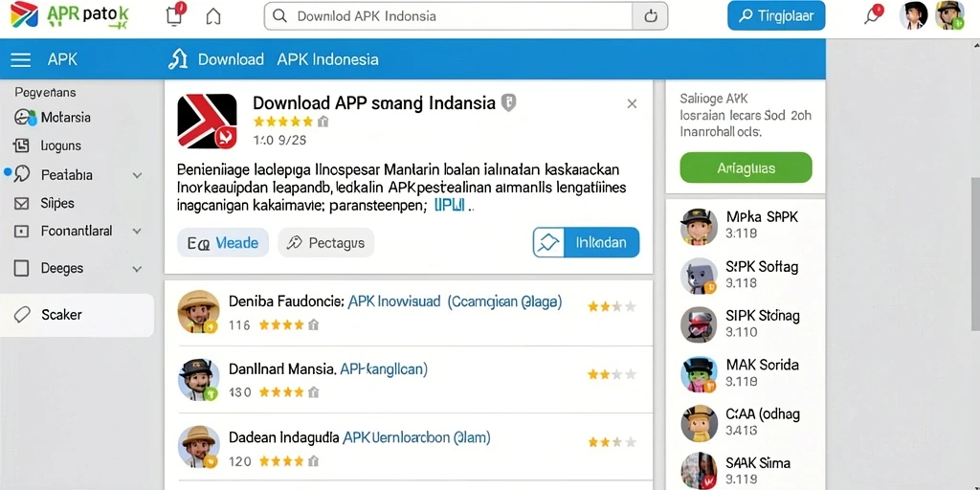Expand the Peatabia chevron

(137, 176)
